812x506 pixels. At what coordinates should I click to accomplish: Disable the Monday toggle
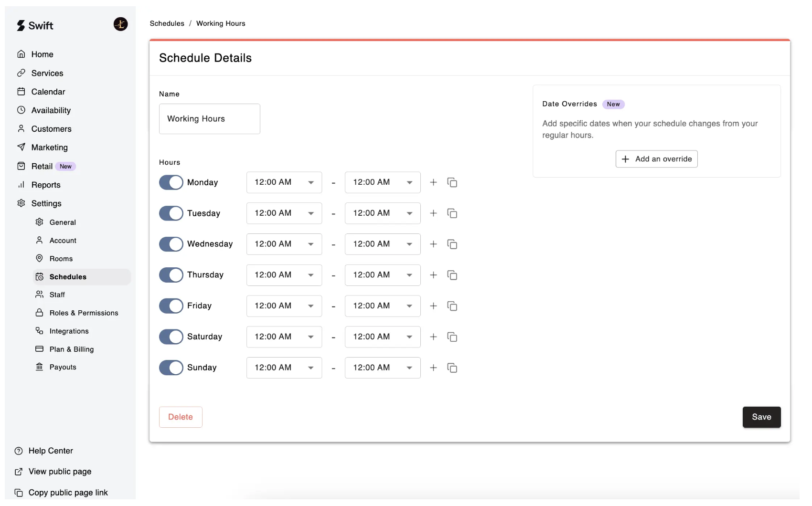171,182
